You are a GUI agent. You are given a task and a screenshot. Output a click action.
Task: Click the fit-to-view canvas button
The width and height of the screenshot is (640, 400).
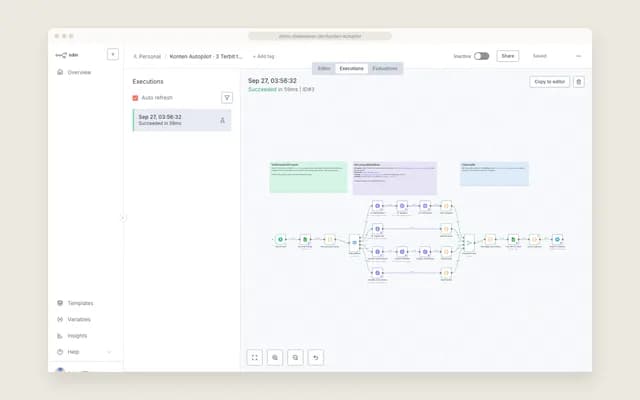[255, 358]
